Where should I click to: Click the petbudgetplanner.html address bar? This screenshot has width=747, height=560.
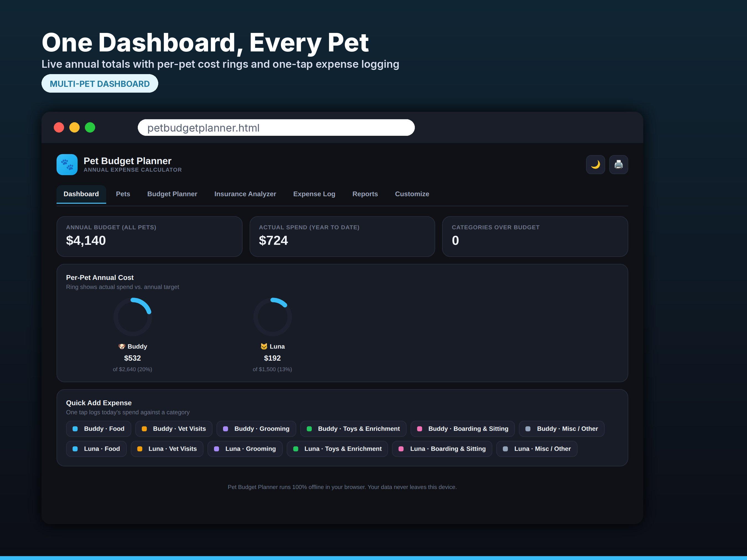pos(276,127)
